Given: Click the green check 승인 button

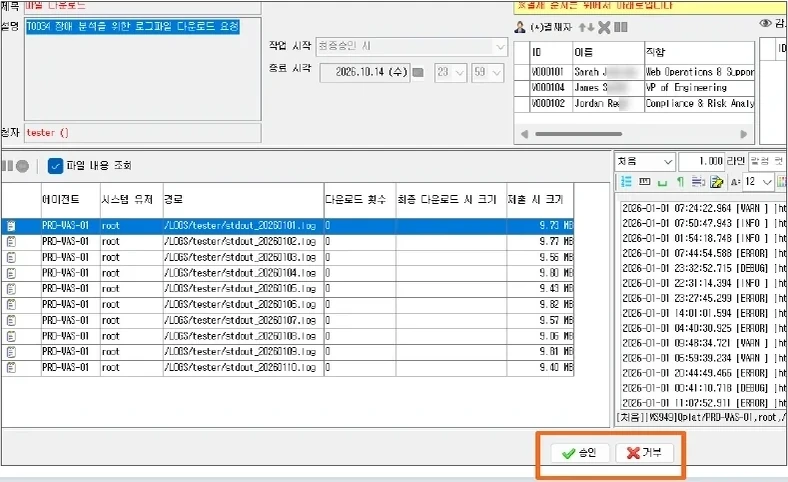Looking at the screenshot, I should pyautogui.click(x=580, y=453).
